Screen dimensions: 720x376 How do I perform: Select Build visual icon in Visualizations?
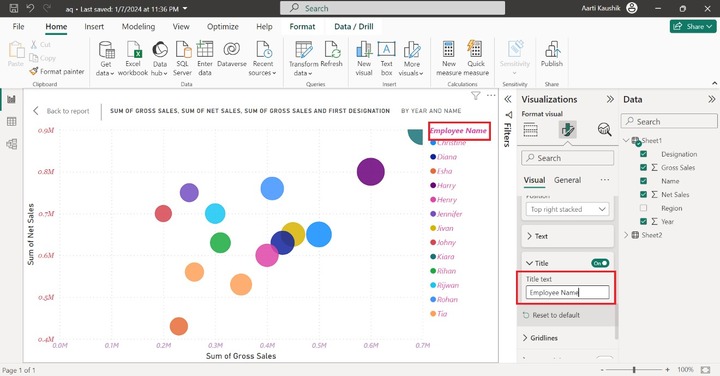coord(530,130)
